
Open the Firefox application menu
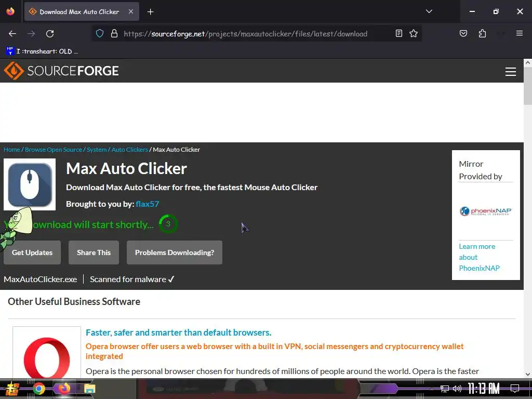pyautogui.click(x=519, y=34)
